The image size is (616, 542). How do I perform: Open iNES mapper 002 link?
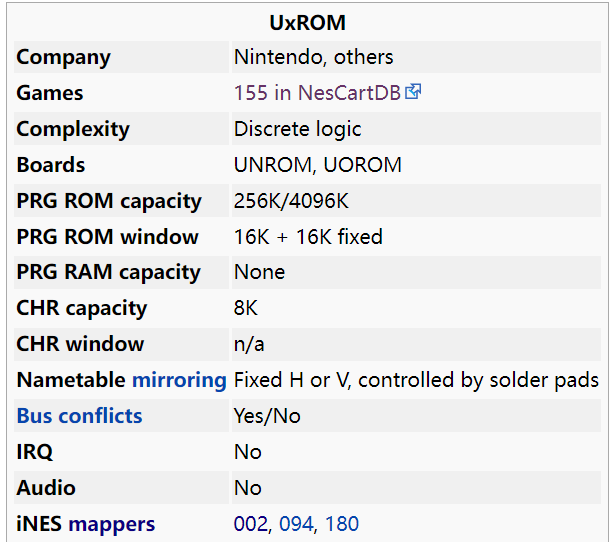tap(251, 524)
